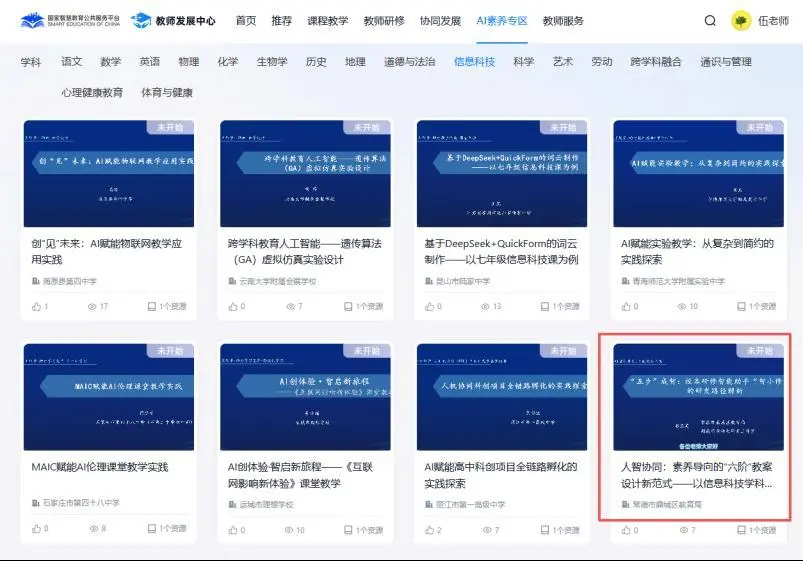Click resource icon on AI创体验 card
This screenshot has width=803, height=561.
click(x=348, y=530)
